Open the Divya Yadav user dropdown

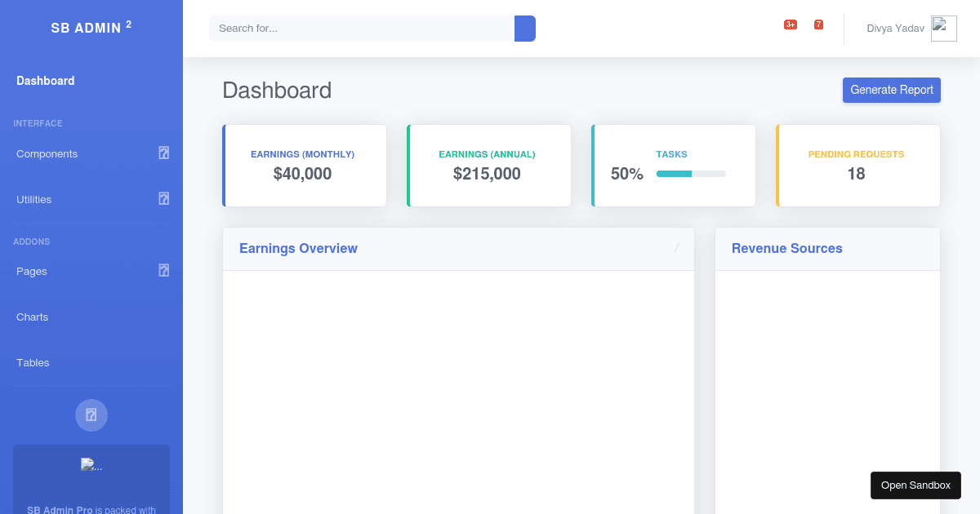tap(895, 29)
